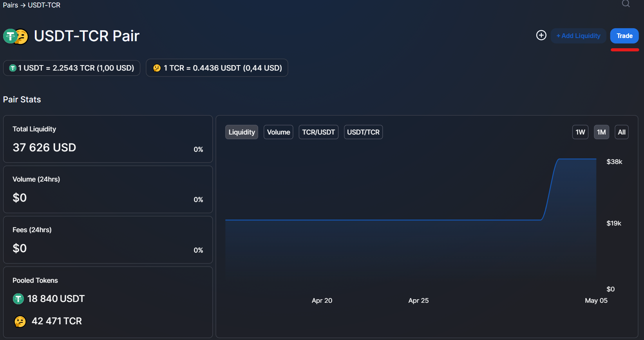Switch chart to Liquidity tab
644x340 pixels.
(x=242, y=132)
